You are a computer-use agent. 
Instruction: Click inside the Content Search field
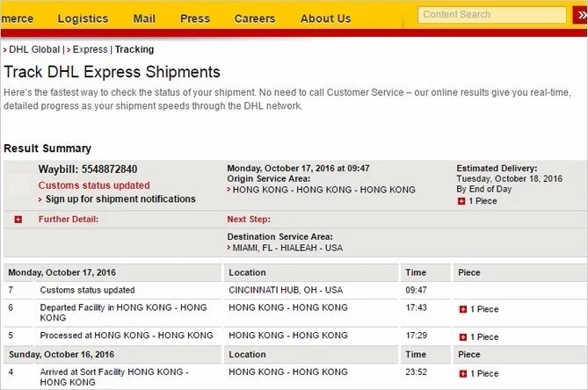492,15
